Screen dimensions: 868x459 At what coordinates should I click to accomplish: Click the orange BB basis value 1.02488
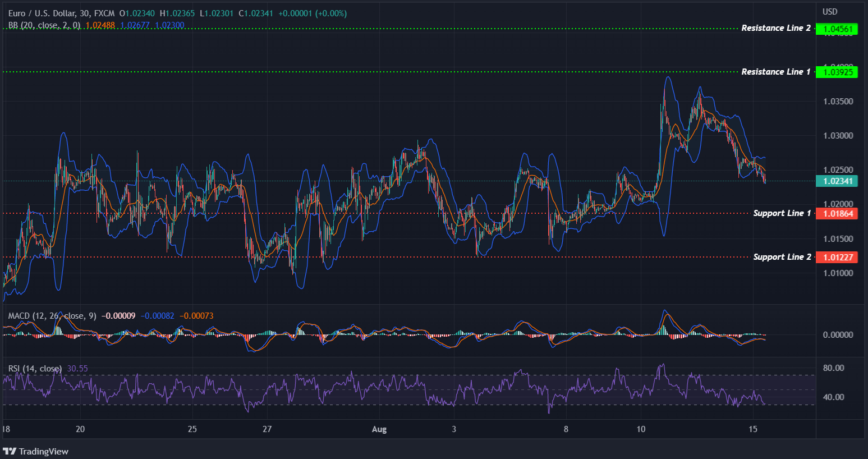(x=99, y=25)
